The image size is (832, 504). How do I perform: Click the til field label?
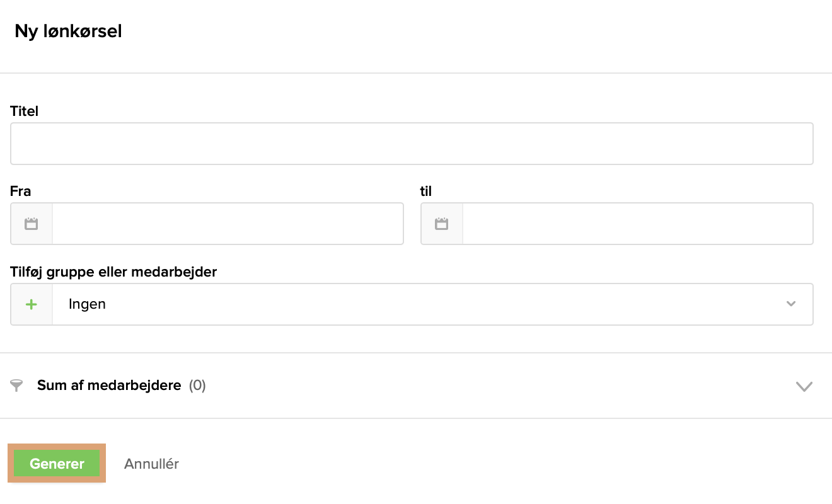[x=426, y=192]
